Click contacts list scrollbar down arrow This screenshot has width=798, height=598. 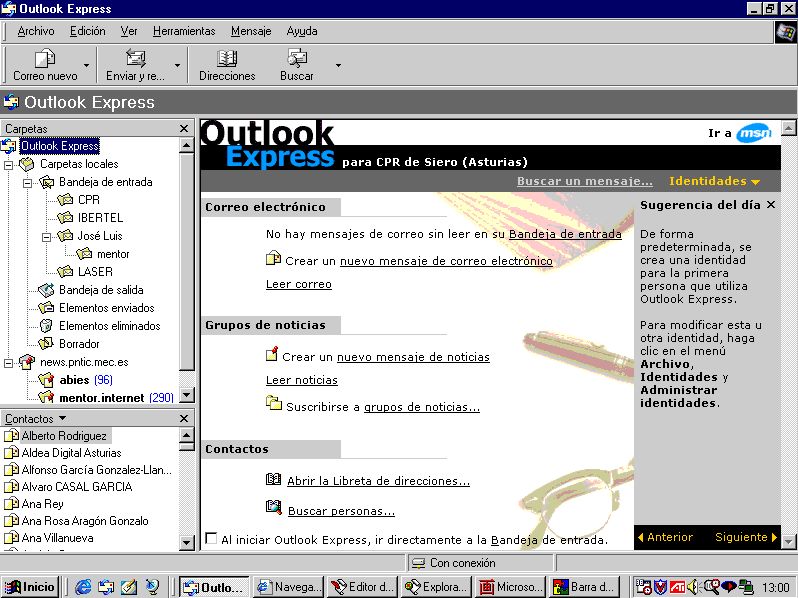coord(187,543)
